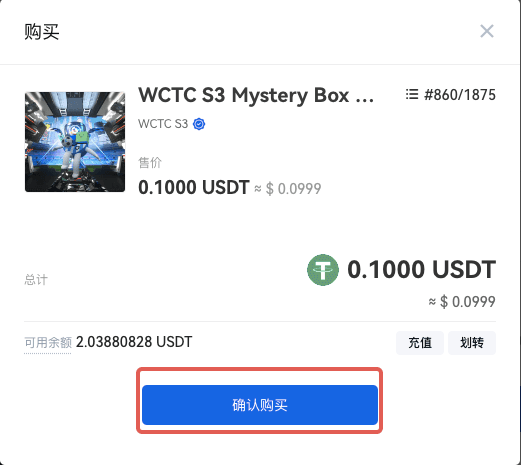The width and height of the screenshot is (521, 465).
Task: Click the ≈ $ 0.0999 under total
Action: pyautogui.click(x=462, y=302)
